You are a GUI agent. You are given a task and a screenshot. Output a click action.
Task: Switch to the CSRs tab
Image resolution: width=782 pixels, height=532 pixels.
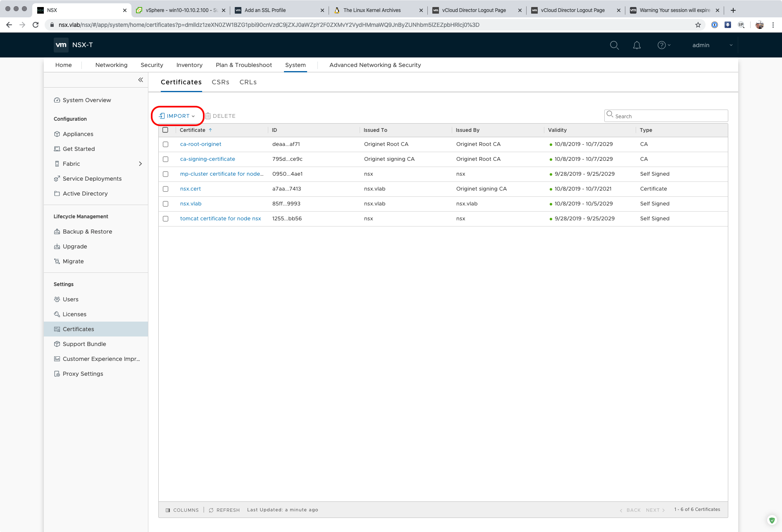(x=220, y=82)
